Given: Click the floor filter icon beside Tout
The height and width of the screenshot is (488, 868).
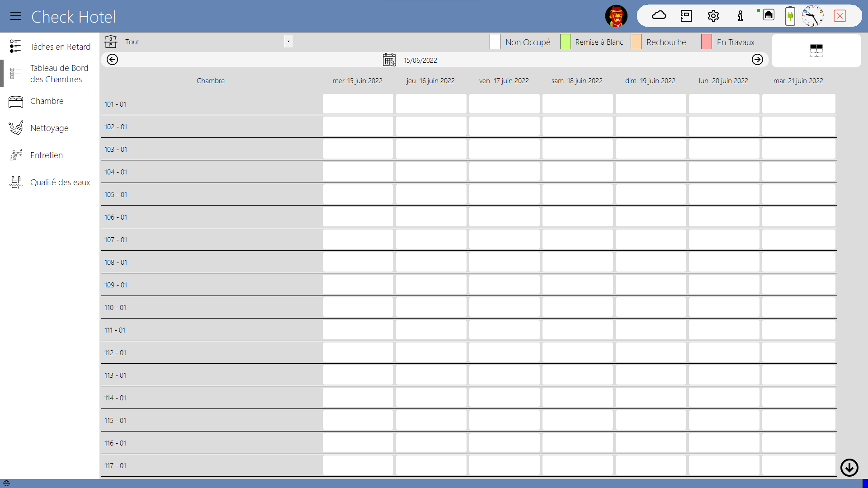Looking at the screenshot, I should (x=111, y=42).
